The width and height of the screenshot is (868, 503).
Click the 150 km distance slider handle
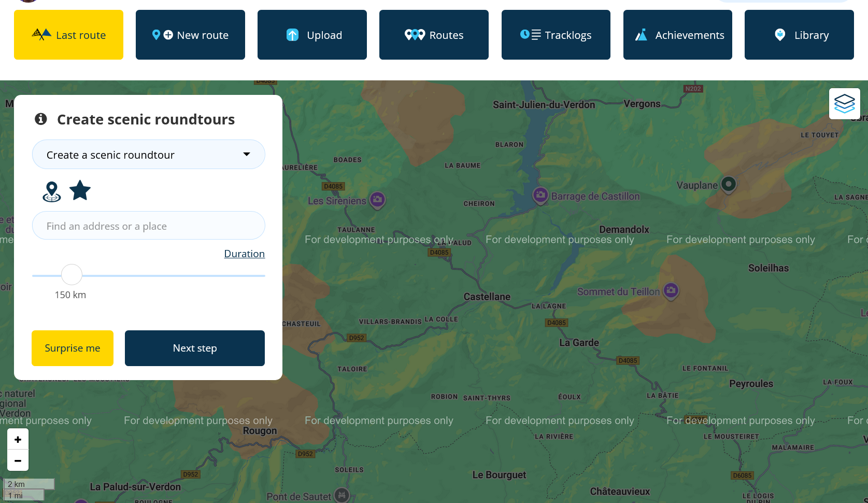[72, 275]
